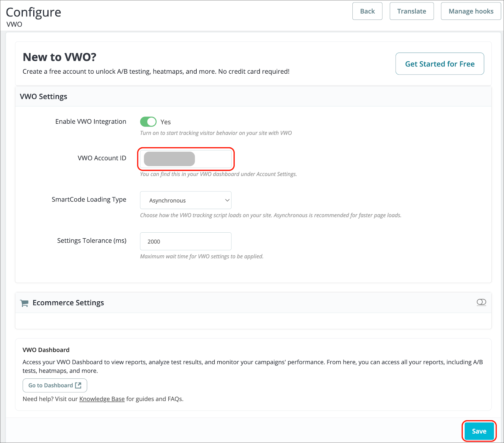Open the Translate option
The width and height of the screenshot is (504, 443).
tap(412, 11)
